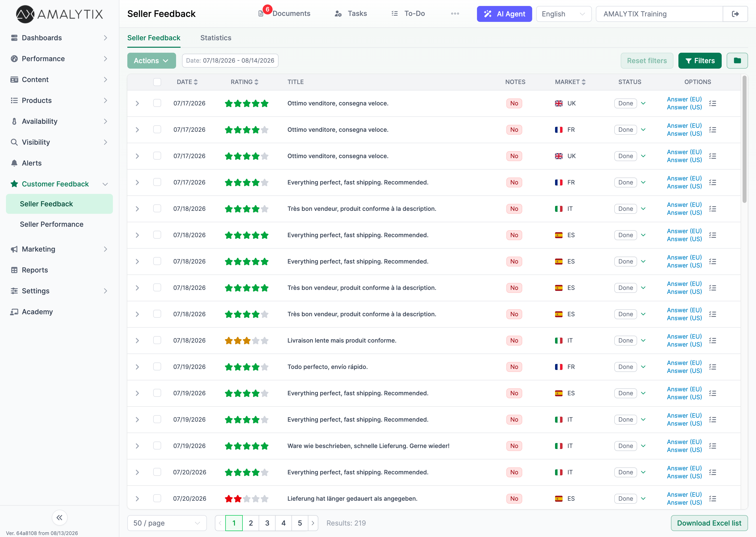The height and width of the screenshot is (537, 756).
Task: Toggle the select-all checkbox in table header
Action: tap(157, 82)
